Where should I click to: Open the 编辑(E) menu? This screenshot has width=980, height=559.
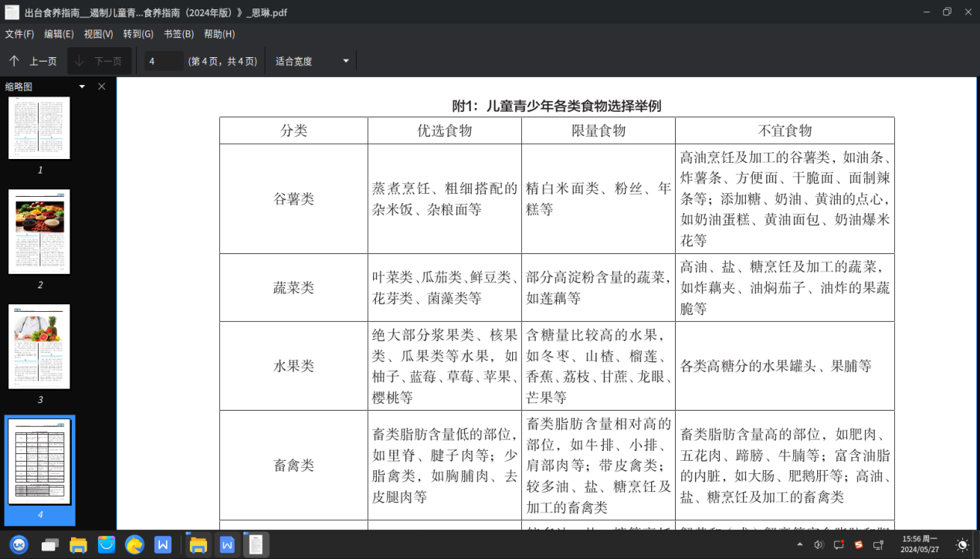[59, 34]
